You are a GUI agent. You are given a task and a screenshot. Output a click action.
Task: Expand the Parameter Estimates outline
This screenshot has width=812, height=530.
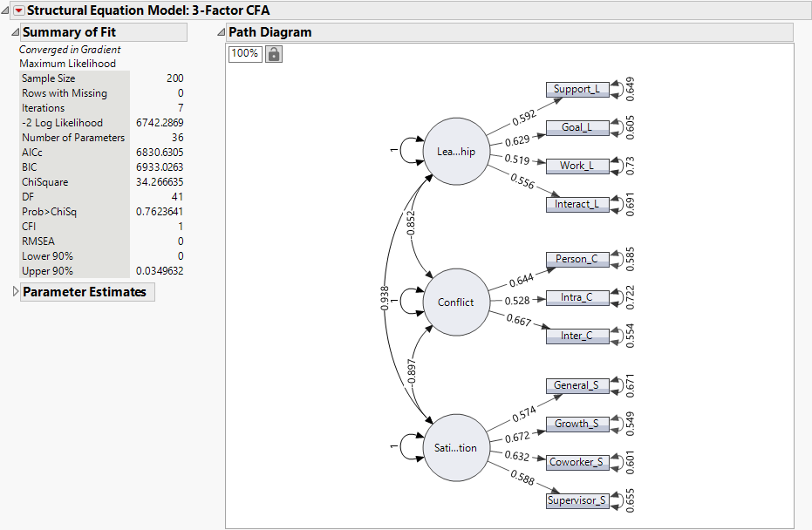pyautogui.click(x=15, y=291)
